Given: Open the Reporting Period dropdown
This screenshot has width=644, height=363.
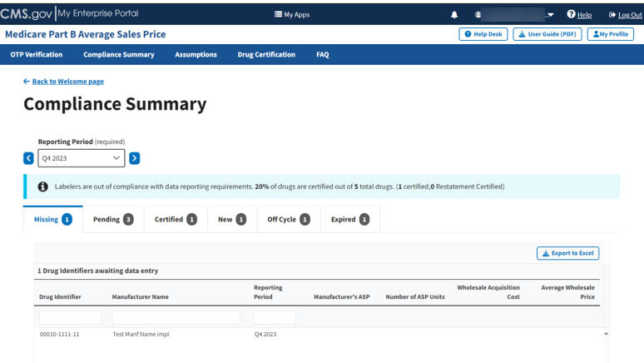Looking at the screenshot, I should click(x=81, y=158).
